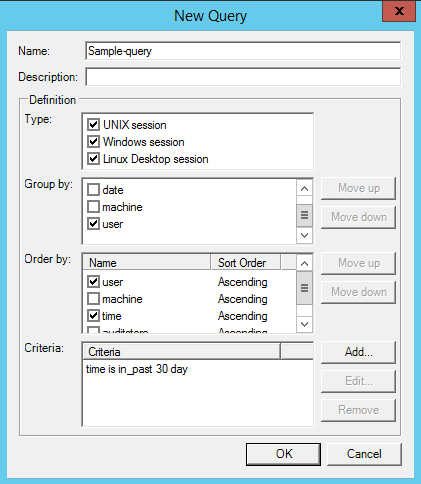Confirm the query with OK
The width and height of the screenshot is (421, 484).
point(283,454)
